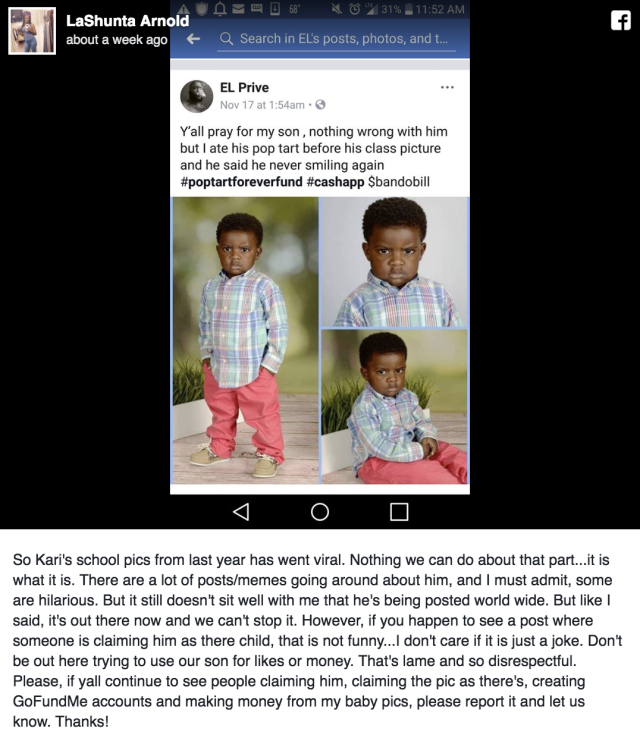Tap the back arrow in search bar
640x741 pixels.
[x=193, y=39]
